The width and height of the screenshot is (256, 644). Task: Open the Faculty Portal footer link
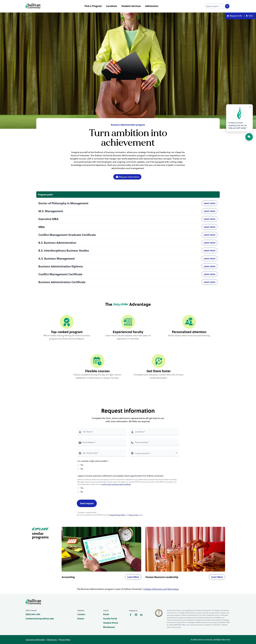(x=110, y=619)
